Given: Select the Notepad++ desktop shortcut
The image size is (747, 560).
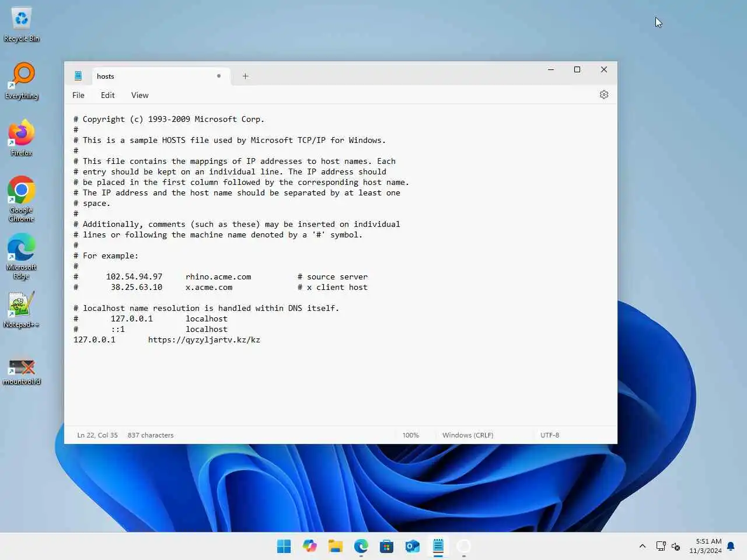Looking at the screenshot, I should click(x=22, y=310).
